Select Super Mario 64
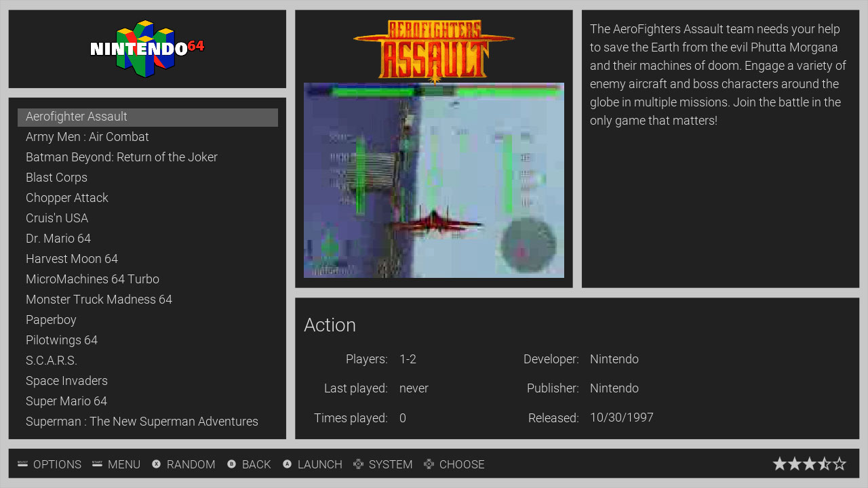The image size is (868, 488). 148,401
